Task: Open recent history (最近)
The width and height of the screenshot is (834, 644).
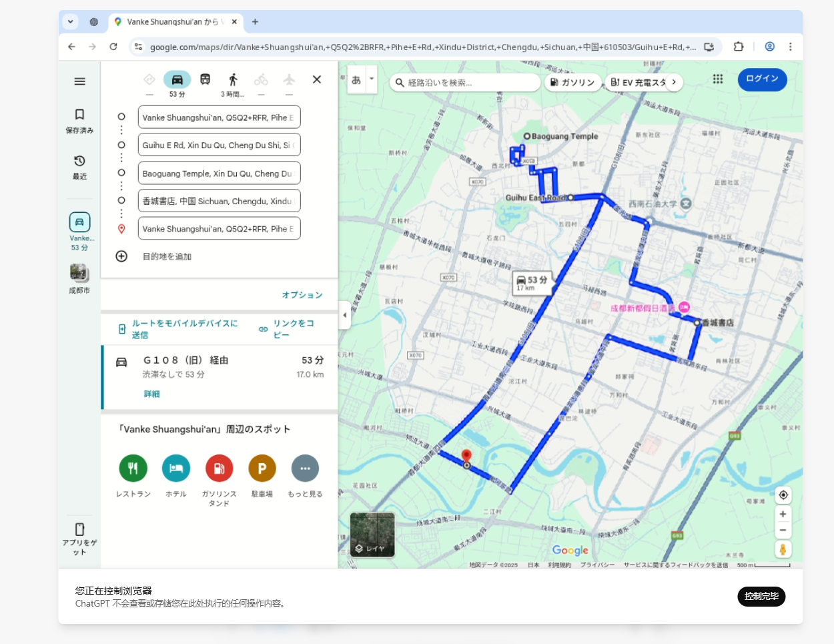Action: pos(79,167)
